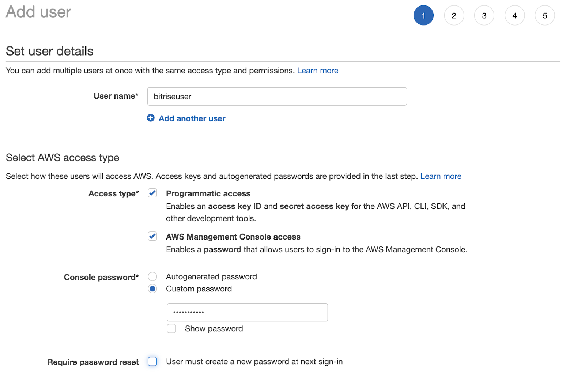This screenshot has height=392, width=585.
Task: Enable the Show password checkbox
Action: [171, 328]
